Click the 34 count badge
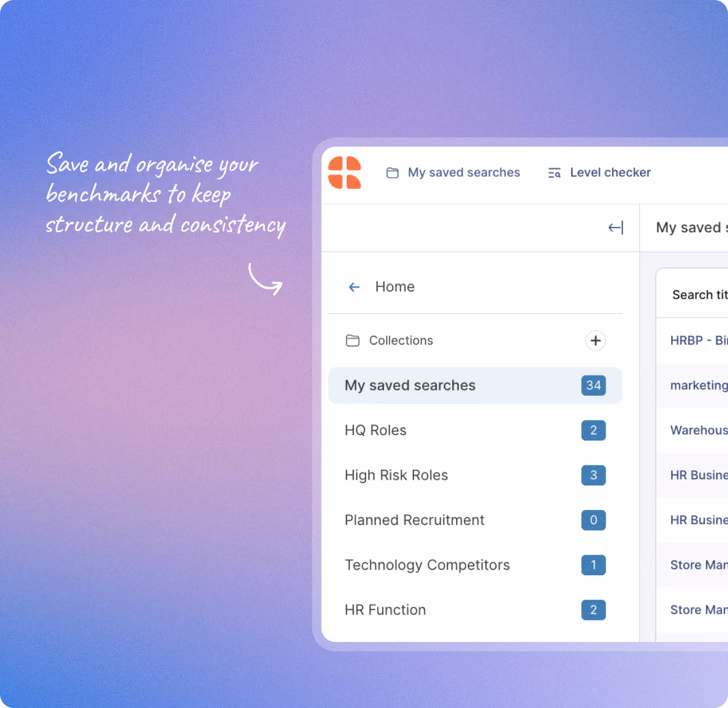Screen dimensions: 728x708 [594, 385]
